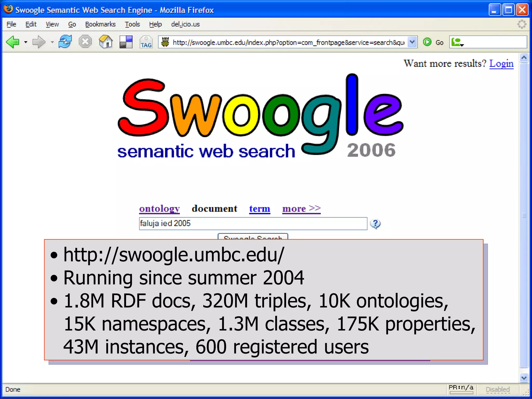Click the Stop loading icon
The height and width of the screenshot is (399, 532).
click(85, 42)
